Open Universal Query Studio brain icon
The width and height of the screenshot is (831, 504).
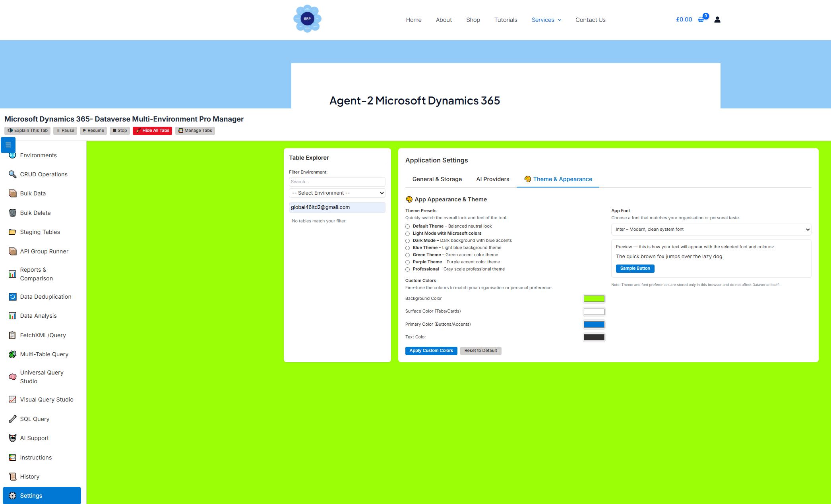(12, 377)
